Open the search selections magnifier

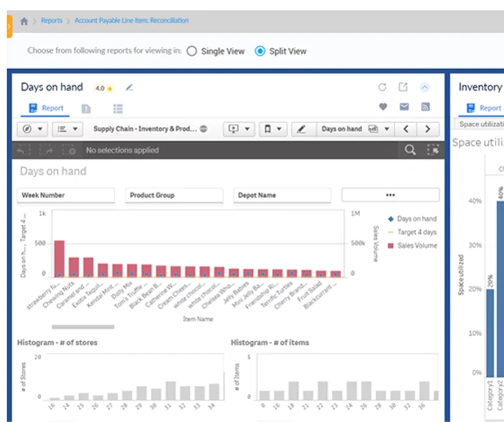click(410, 150)
